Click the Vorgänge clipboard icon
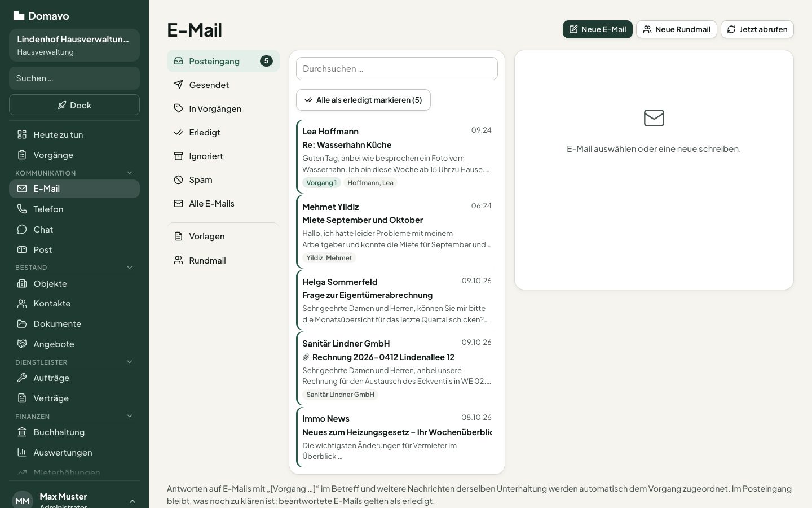Image resolution: width=812 pixels, height=508 pixels. tap(22, 155)
